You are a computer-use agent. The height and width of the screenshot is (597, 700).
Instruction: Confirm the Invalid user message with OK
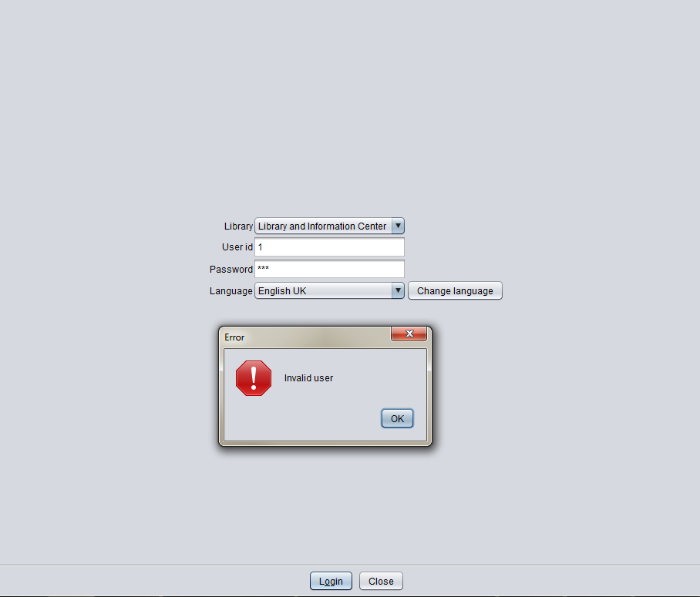coord(397,418)
